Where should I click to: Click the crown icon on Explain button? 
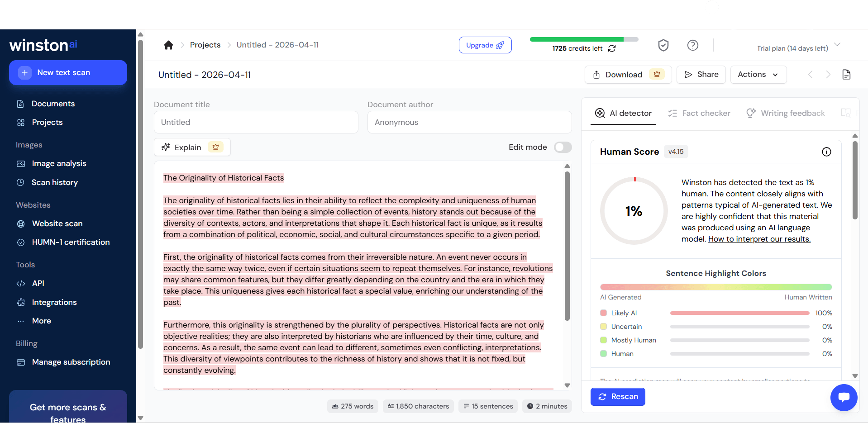215,147
